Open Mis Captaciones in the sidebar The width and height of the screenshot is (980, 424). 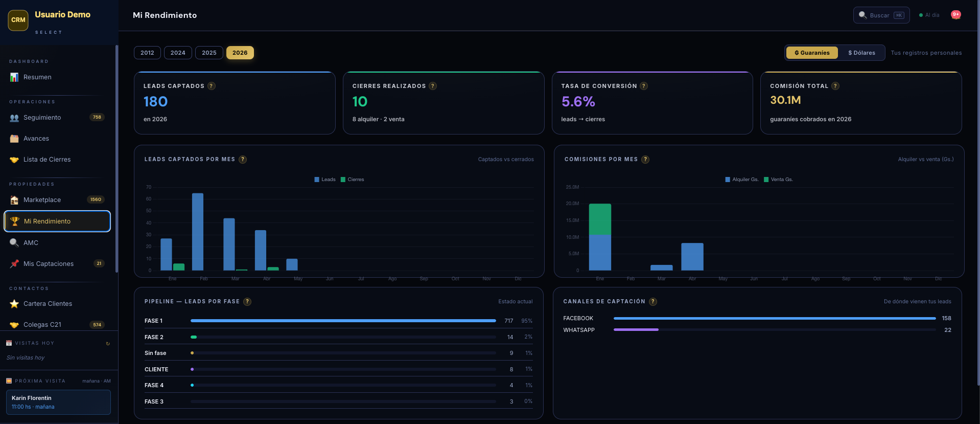click(x=57, y=264)
